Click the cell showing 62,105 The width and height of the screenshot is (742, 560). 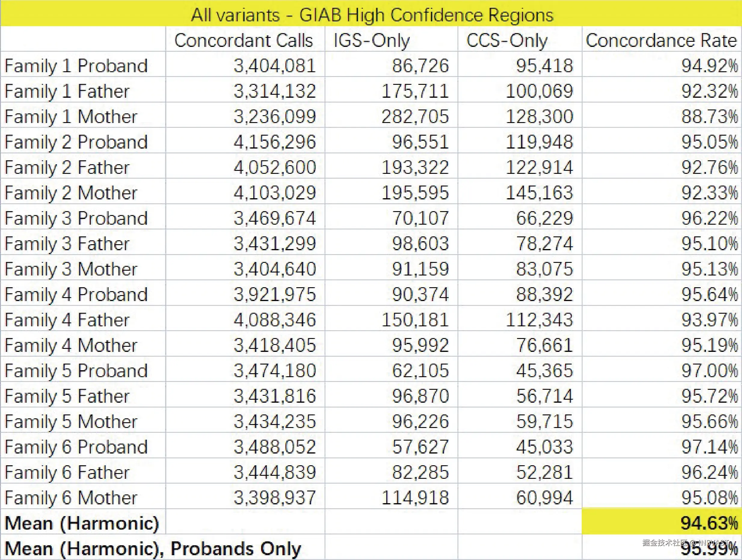[x=420, y=371]
